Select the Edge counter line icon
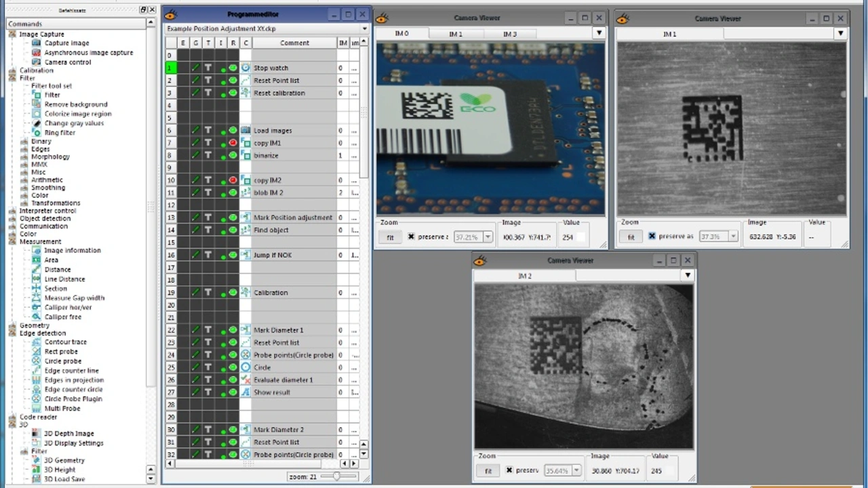The height and width of the screenshot is (488, 868). coord(37,371)
